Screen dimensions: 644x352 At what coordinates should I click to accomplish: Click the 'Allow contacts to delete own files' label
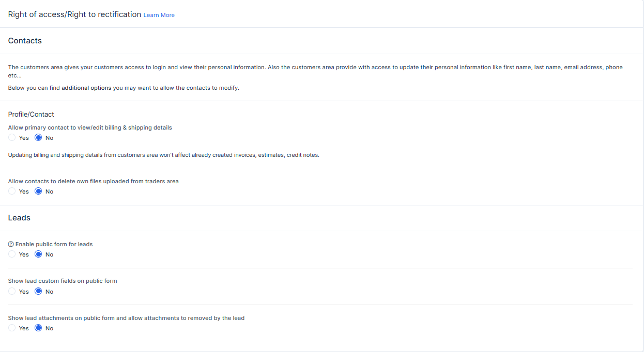(x=93, y=181)
